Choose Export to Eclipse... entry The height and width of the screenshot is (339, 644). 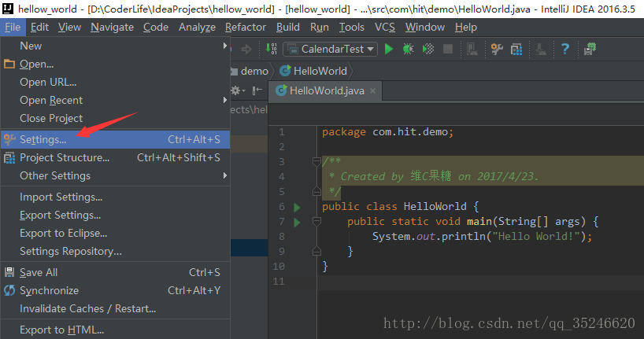coord(116,233)
